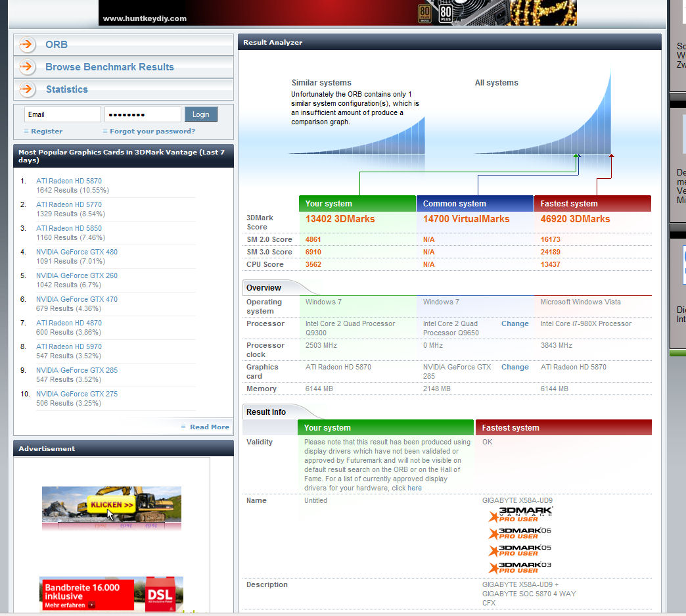The height and width of the screenshot is (616, 686).
Task: Click the Intel Core i7-980X Processor text
Action: coord(586,323)
